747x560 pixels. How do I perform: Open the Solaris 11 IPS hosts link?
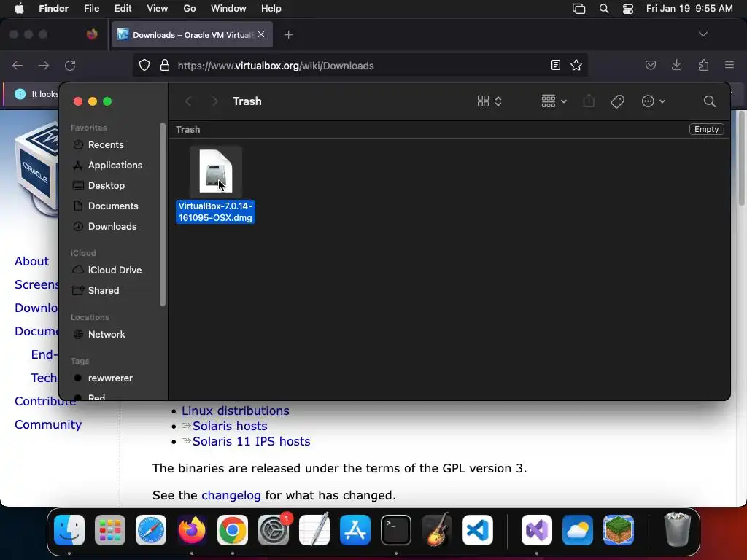(251, 441)
